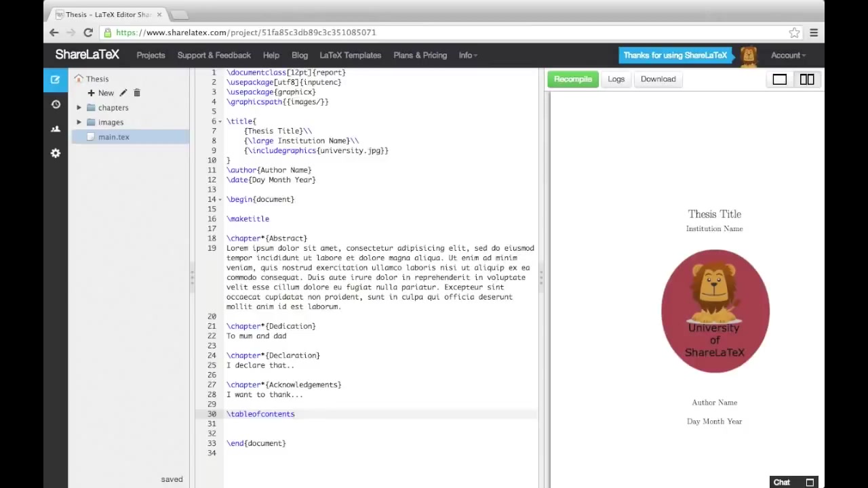Switch to split pane layout
The height and width of the screenshot is (488, 868).
tap(806, 79)
